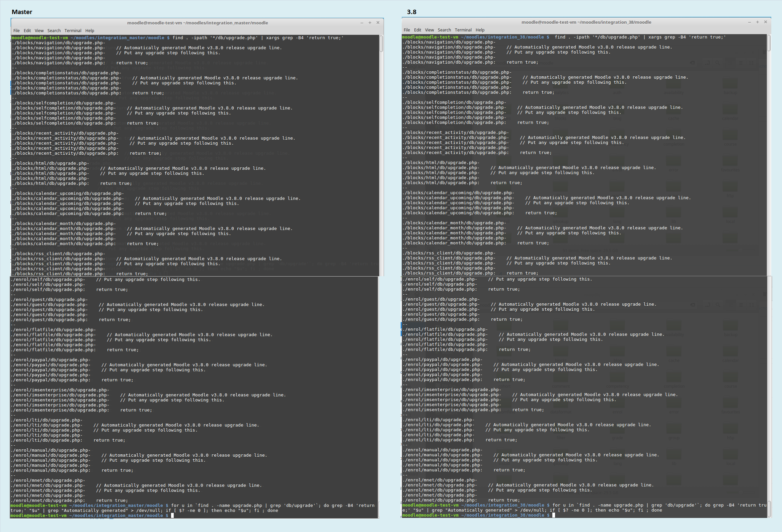Open Terminal menu in integration_38 terminal window
The height and width of the screenshot is (532, 782).
pyautogui.click(x=463, y=30)
